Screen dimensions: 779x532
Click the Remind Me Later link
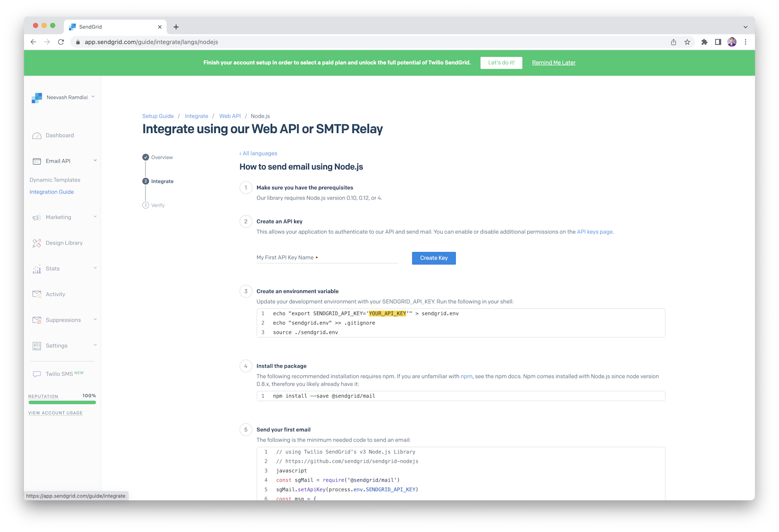click(554, 63)
